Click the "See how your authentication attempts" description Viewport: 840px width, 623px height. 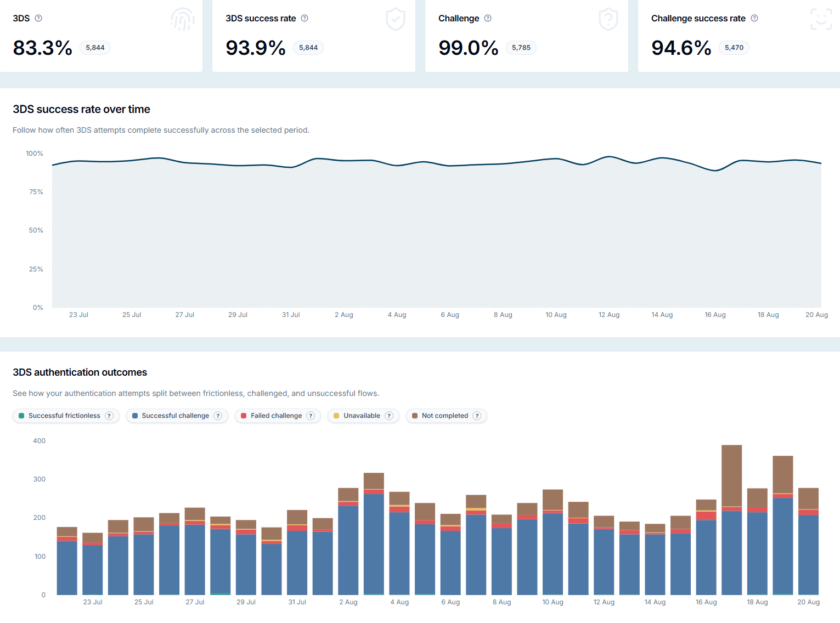[196, 393]
